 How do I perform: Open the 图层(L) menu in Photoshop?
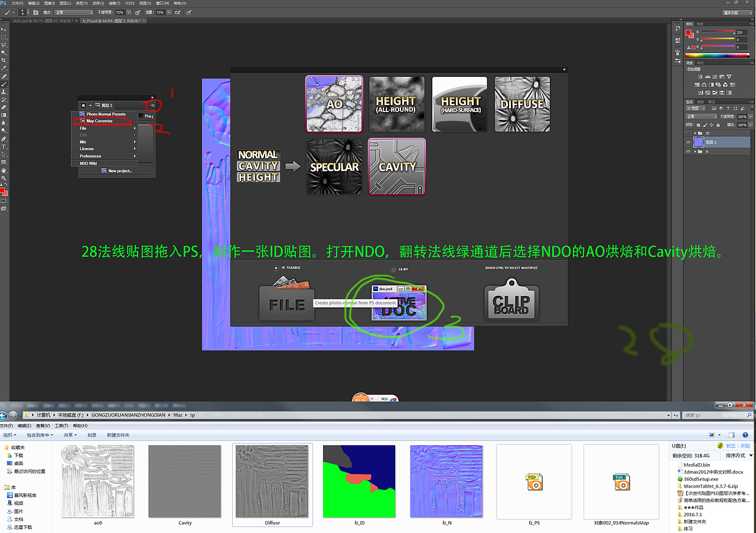coord(66,3)
